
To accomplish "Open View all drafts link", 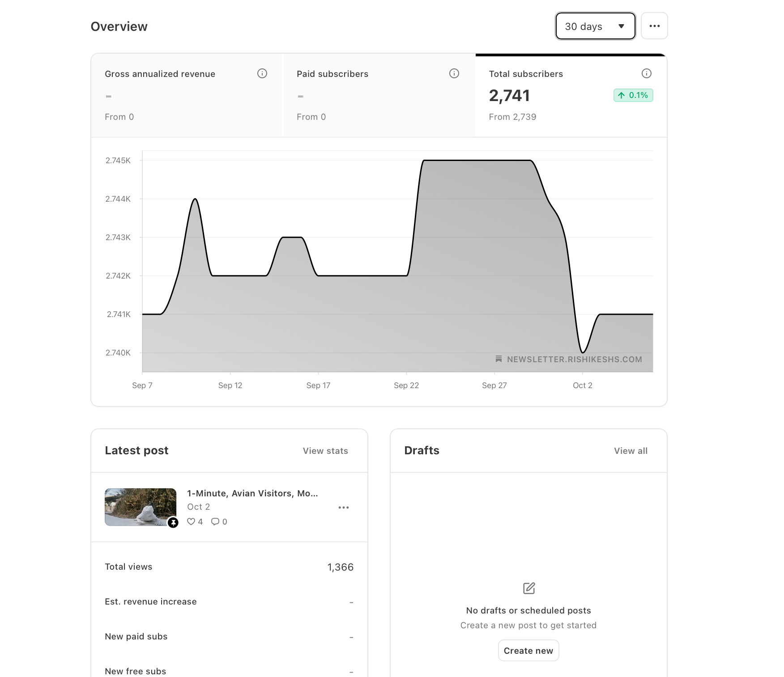I will 631,451.
